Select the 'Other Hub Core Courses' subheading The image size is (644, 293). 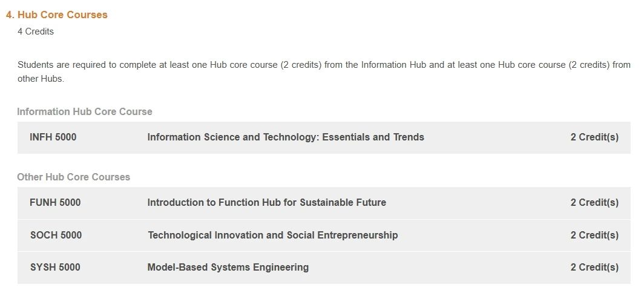(x=73, y=177)
